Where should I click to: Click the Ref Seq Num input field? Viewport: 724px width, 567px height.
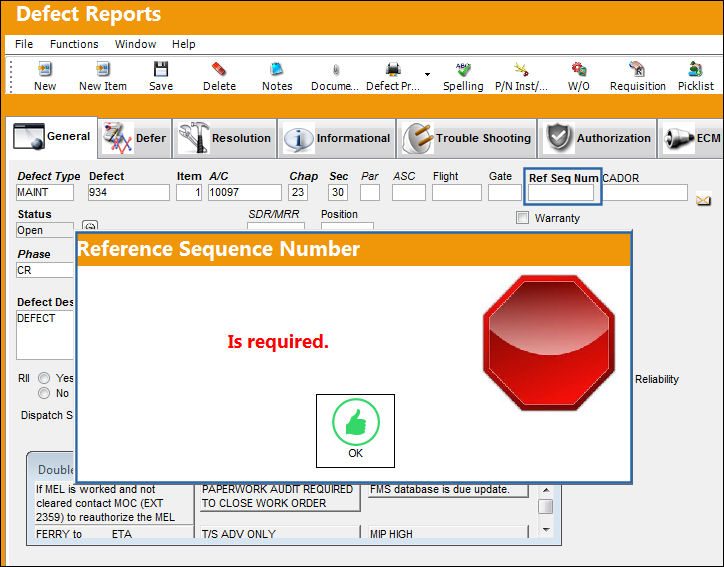(x=561, y=193)
